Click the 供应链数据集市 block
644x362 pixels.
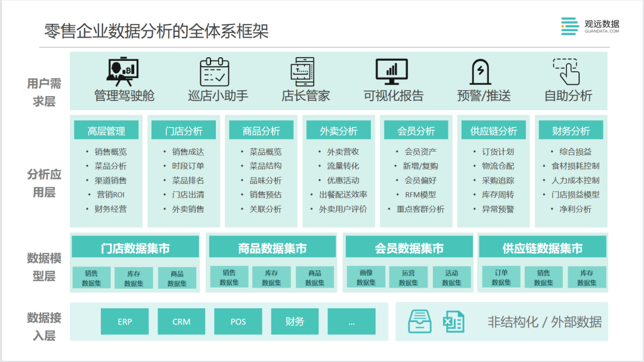pyautogui.click(x=543, y=247)
